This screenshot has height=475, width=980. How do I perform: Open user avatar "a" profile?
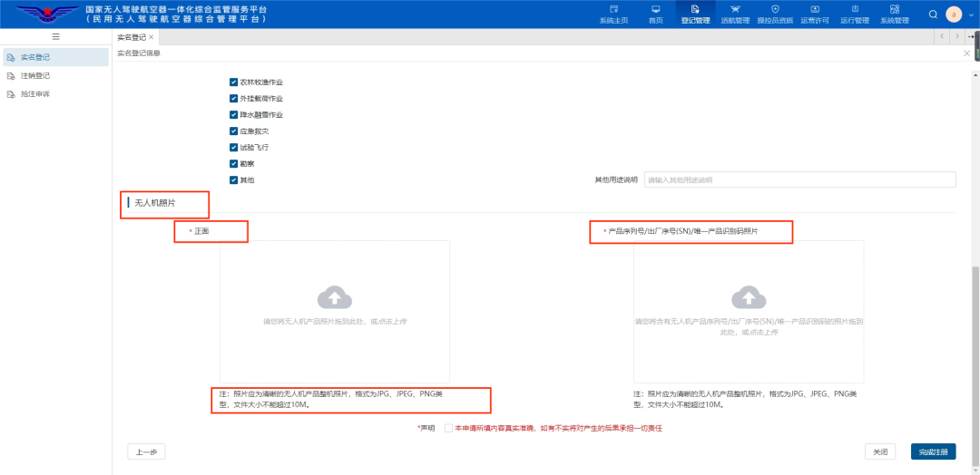[954, 15]
